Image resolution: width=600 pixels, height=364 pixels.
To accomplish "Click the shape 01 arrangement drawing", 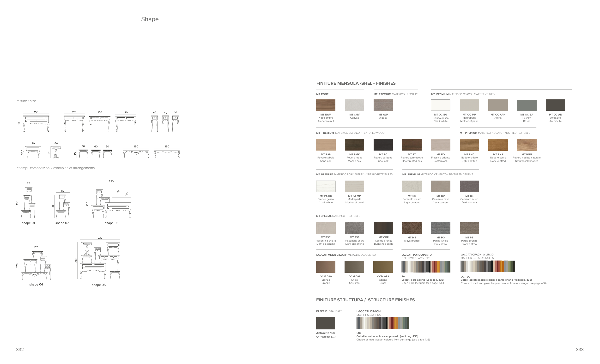I will pyautogui.click(x=28, y=203).
